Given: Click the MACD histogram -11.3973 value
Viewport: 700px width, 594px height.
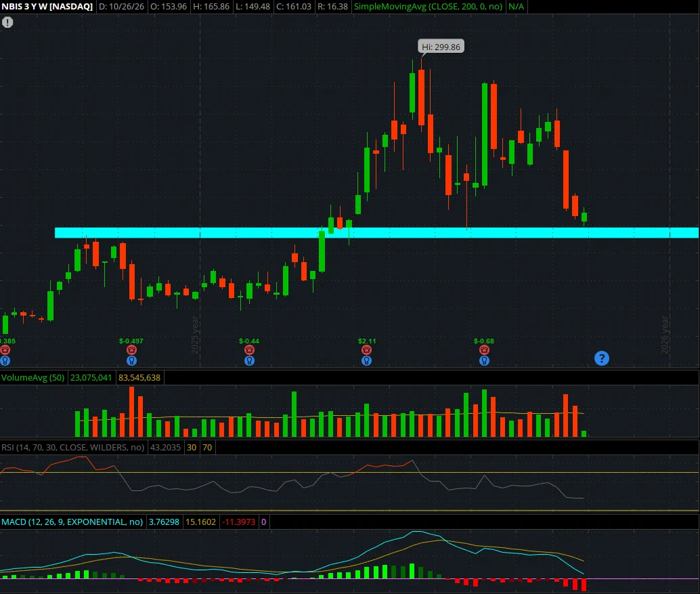Looking at the screenshot, I should click(x=239, y=522).
